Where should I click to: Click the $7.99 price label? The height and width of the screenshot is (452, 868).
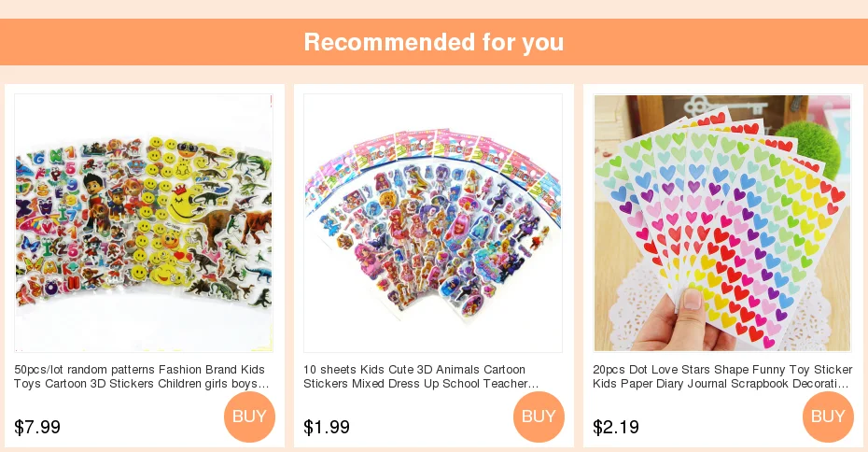click(x=37, y=427)
